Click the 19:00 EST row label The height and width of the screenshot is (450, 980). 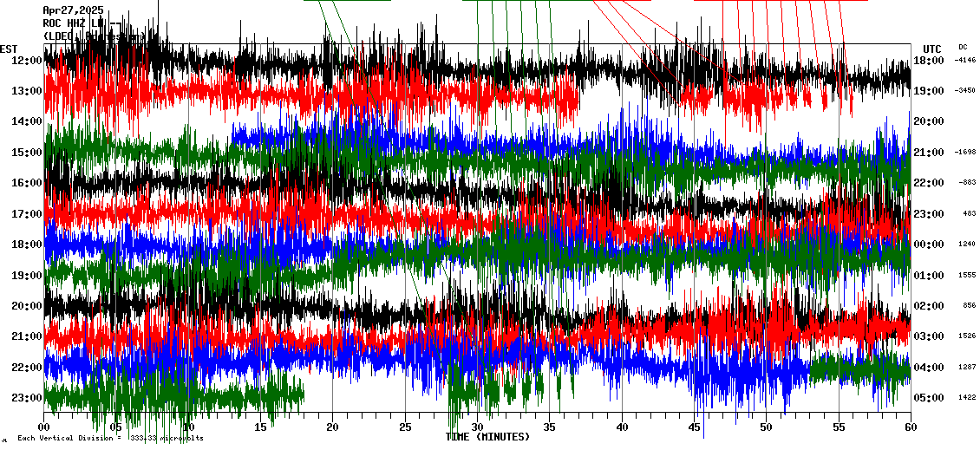coord(26,276)
